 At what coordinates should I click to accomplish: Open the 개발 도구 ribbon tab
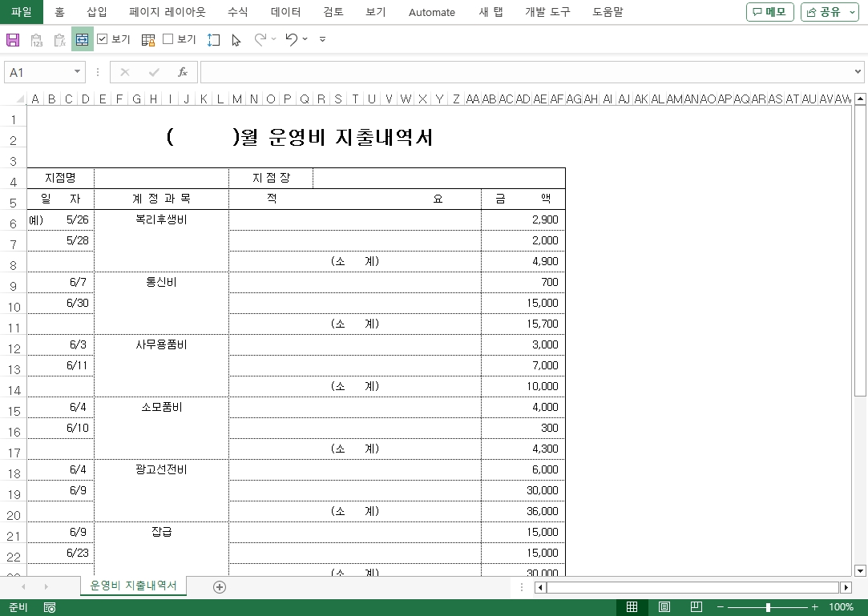pyautogui.click(x=547, y=12)
